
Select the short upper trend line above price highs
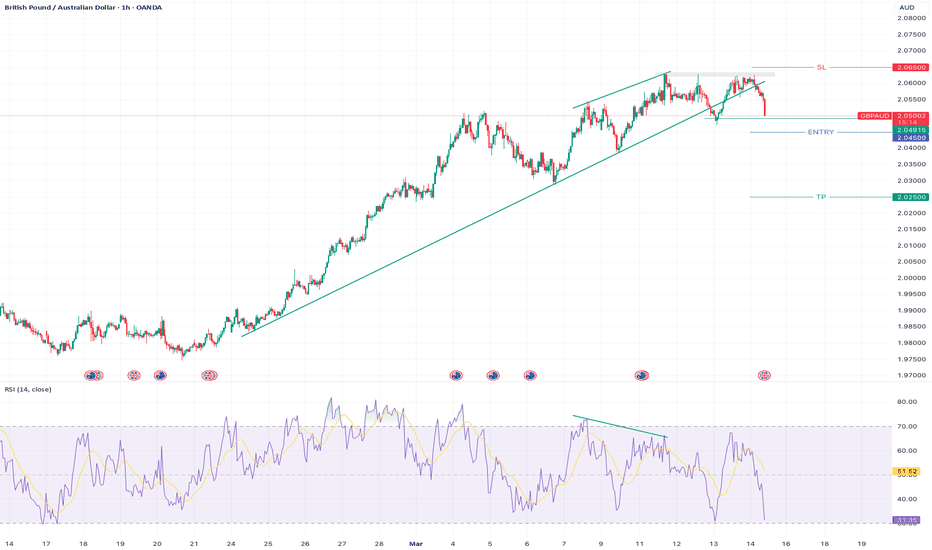(622, 90)
